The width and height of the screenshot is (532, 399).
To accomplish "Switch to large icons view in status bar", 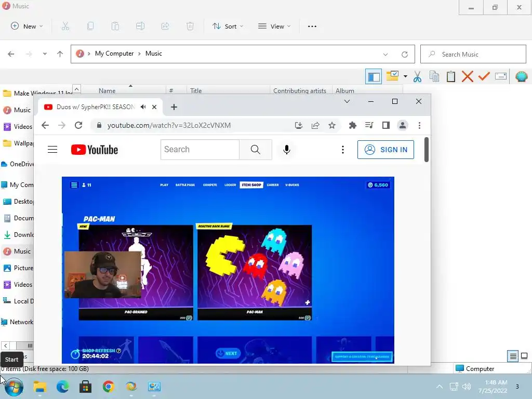I will click(x=524, y=356).
